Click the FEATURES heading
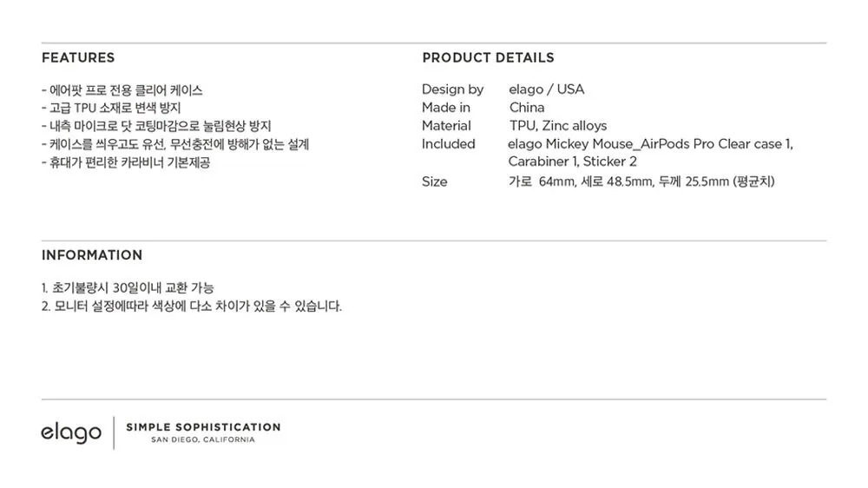The width and height of the screenshot is (868, 488). click(x=78, y=58)
